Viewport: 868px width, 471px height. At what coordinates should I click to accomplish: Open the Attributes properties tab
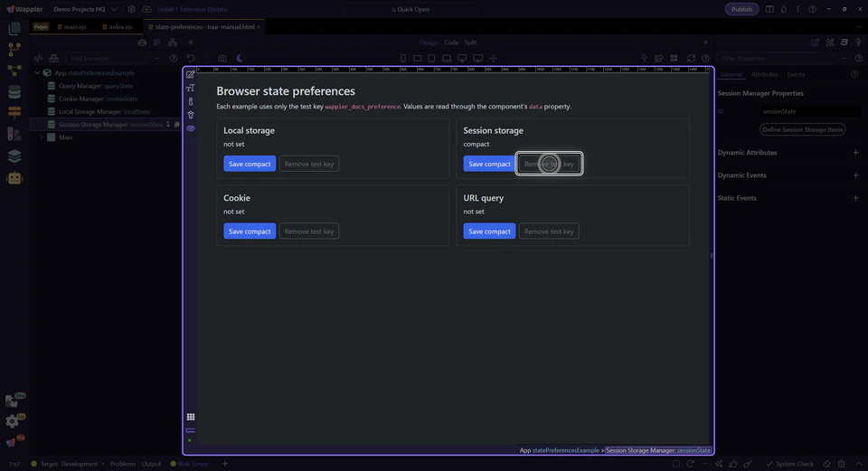pyautogui.click(x=765, y=75)
